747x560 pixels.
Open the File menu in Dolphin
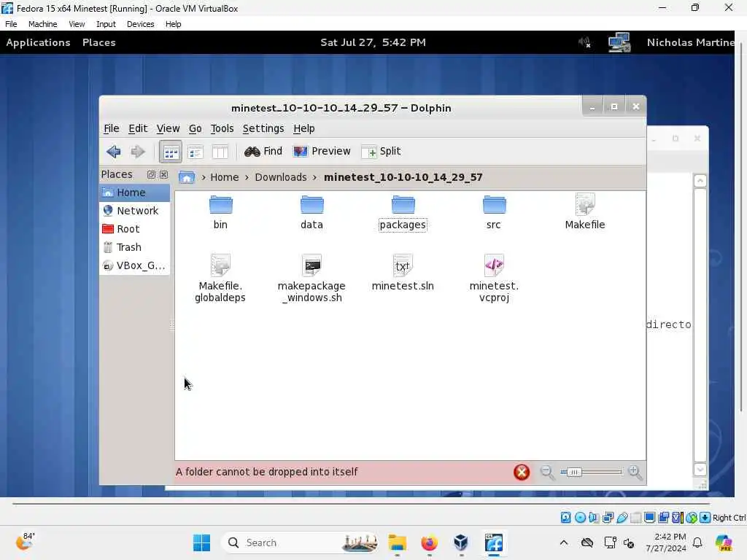tap(112, 128)
